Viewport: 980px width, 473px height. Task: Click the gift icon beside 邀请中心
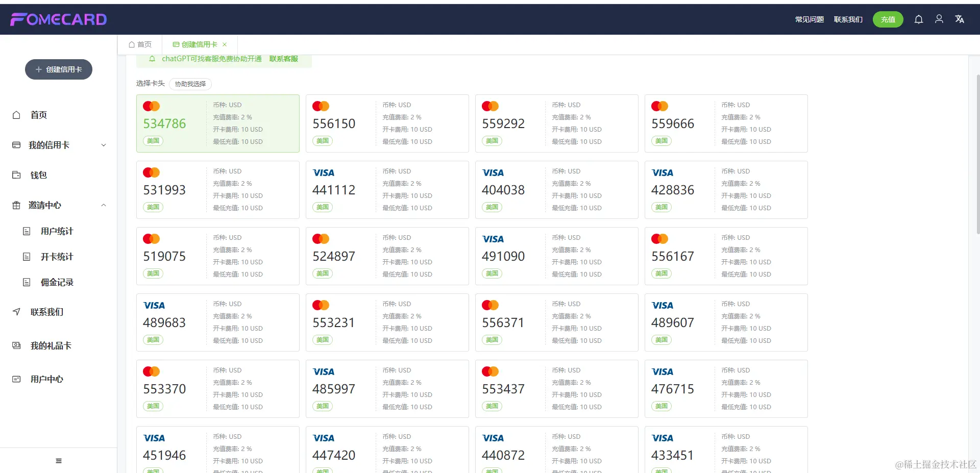coord(16,205)
